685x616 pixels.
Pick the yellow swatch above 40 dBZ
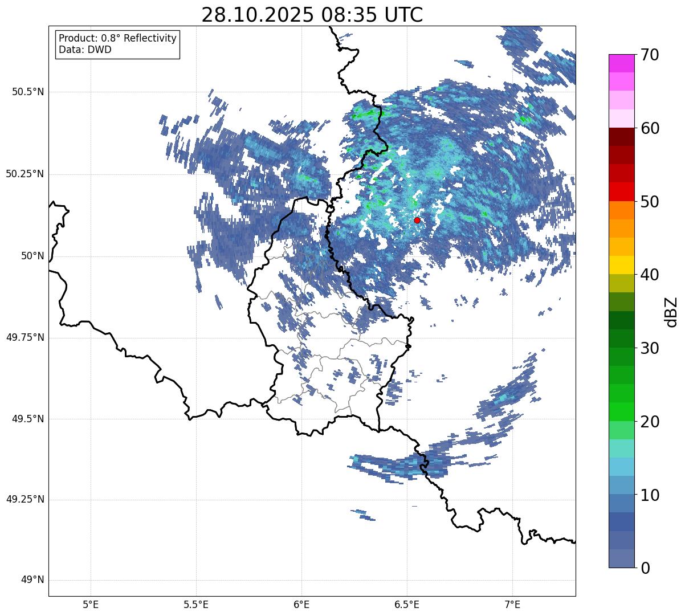pos(622,265)
